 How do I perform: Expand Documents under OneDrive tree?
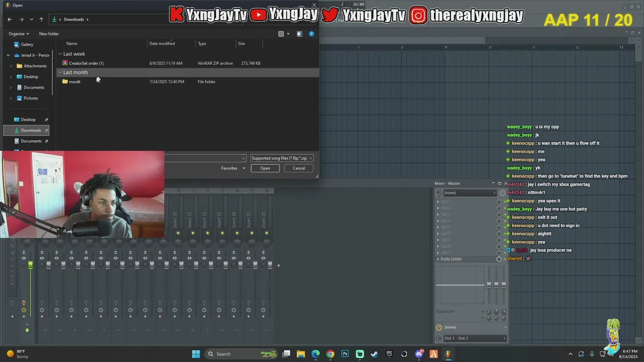point(11,87)
